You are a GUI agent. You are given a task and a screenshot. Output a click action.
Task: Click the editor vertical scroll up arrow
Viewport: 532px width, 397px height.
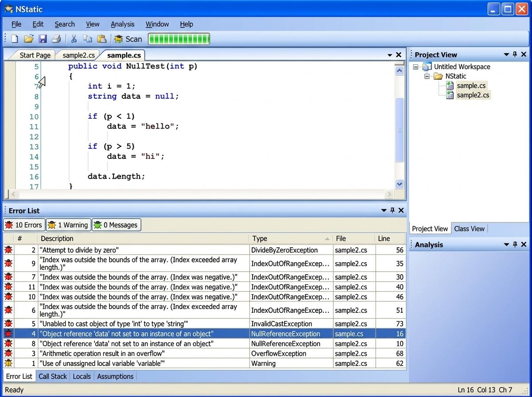point(399,70)
